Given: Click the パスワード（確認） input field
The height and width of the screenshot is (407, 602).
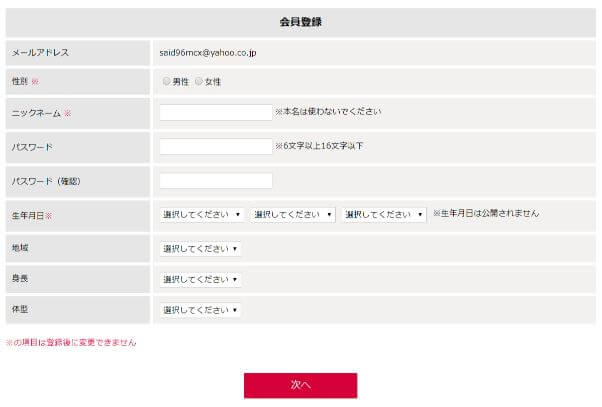Looking at the screenshot, I should pyautogui.click(x=215, y=181).
